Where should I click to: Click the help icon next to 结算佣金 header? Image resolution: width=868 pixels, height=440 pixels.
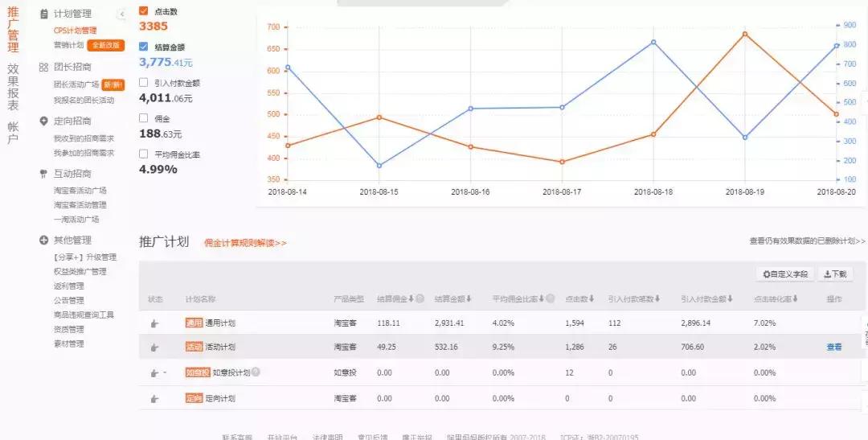point(420,298)
